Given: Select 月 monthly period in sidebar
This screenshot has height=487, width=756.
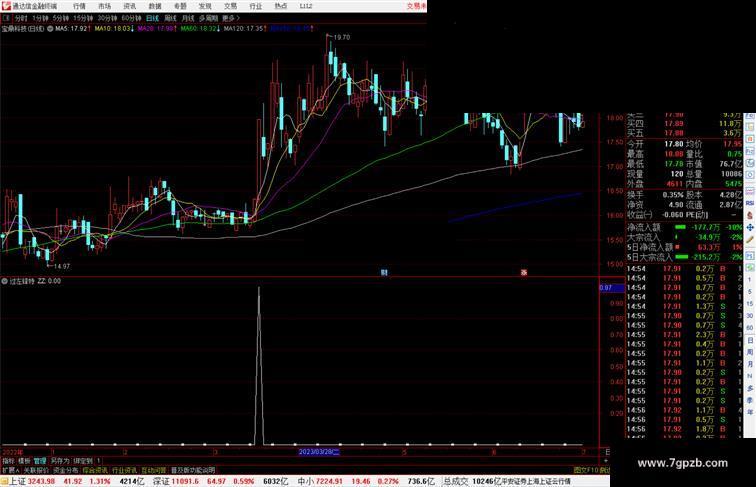Looking at the screenshot, I should pos(750,364).
